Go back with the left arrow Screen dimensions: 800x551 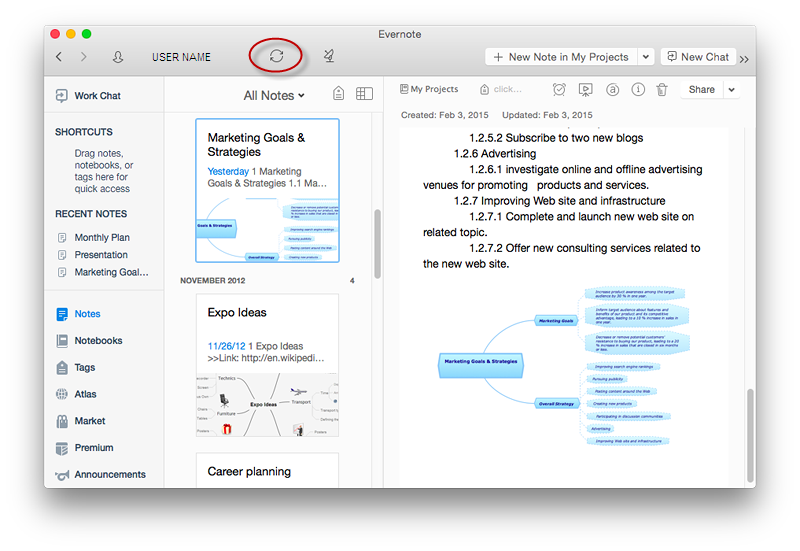tap(59, 57)
